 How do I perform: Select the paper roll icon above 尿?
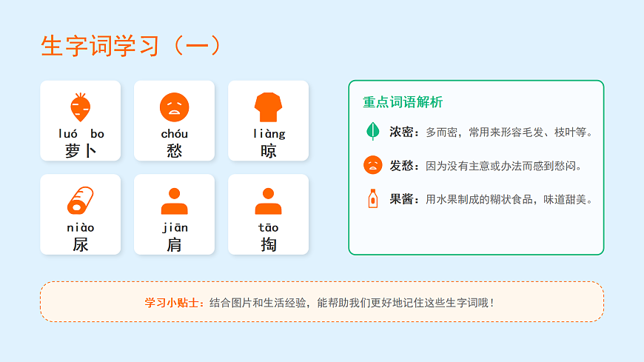(x=80, y=201)
